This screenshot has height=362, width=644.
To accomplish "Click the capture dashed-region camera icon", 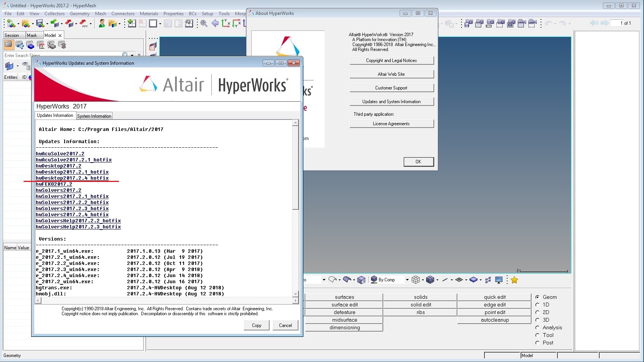I will 501,24.
